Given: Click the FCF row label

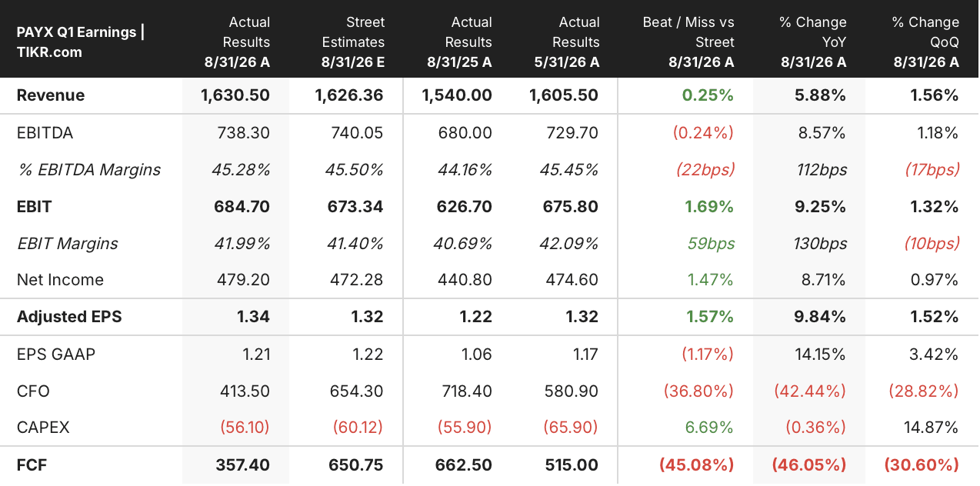Looking at the screenshot, I should [x=32, y=464].
